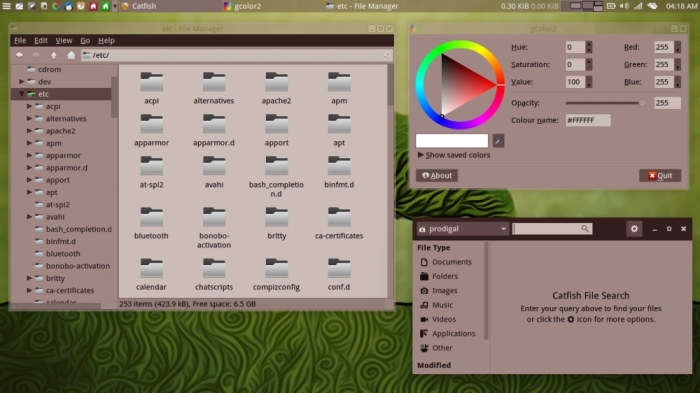This screenshot has width=700, height=393.
Task: Go to home folder in File Manager
Action: 71,55
